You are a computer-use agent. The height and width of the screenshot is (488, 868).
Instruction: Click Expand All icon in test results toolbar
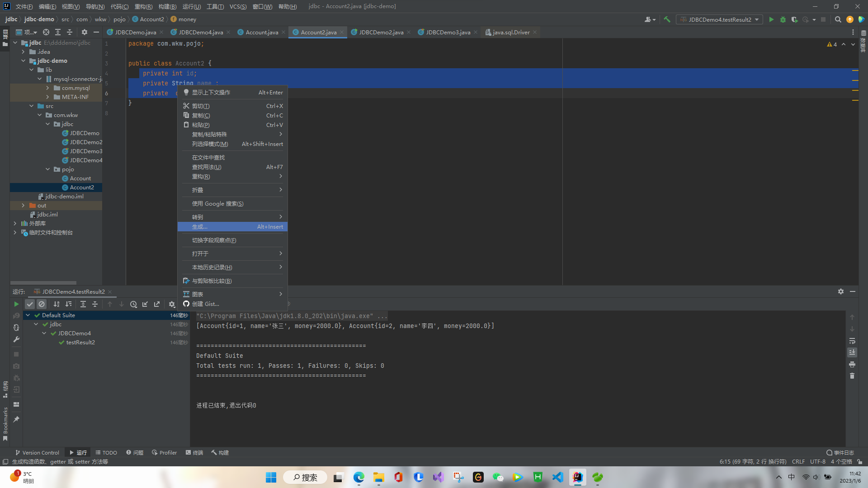[x=83, y=304]
